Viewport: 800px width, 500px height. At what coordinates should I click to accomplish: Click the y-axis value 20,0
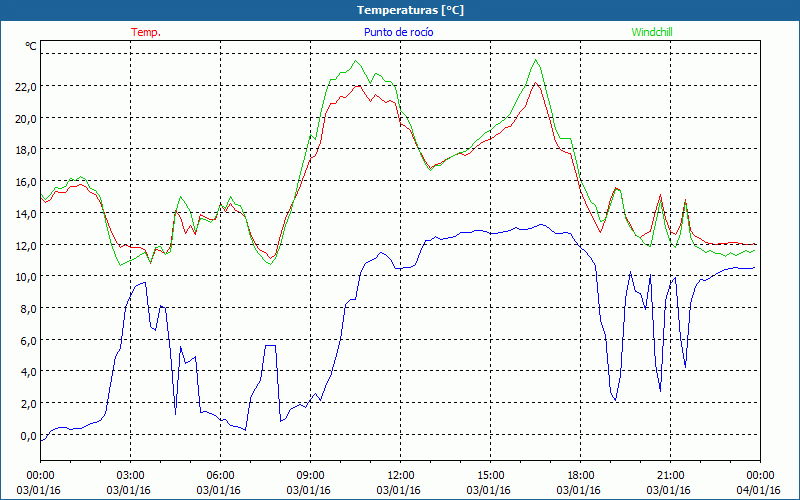[25, 118]
